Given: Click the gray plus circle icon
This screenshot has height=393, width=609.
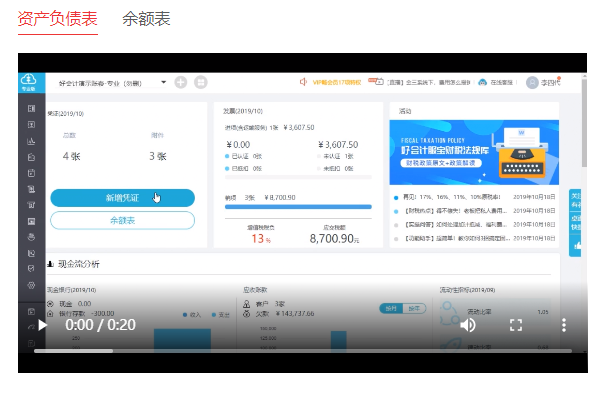Looking at the screenshot, I should tap(181, 82).
